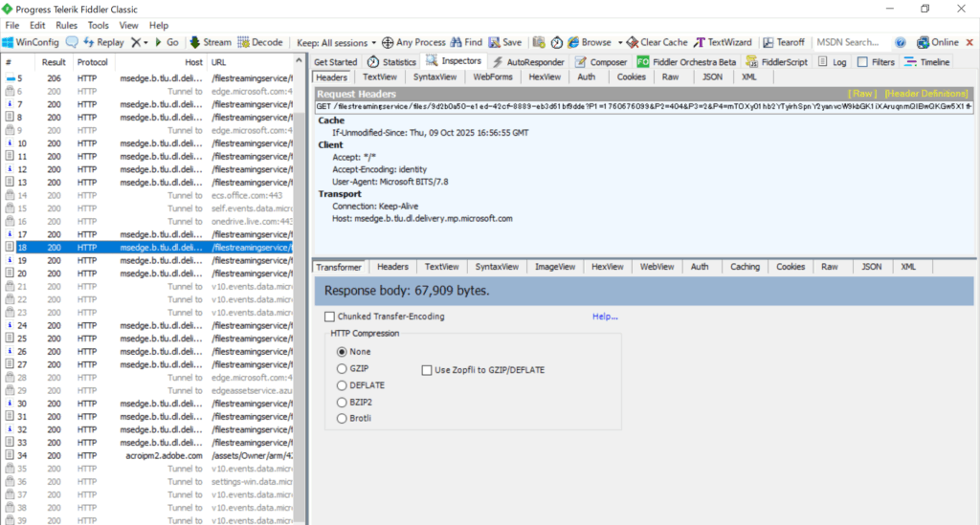This screenshot has height=525, width=980.
Task: Expand the Remove (X) dropdown arrow
Action: (145, 43)
